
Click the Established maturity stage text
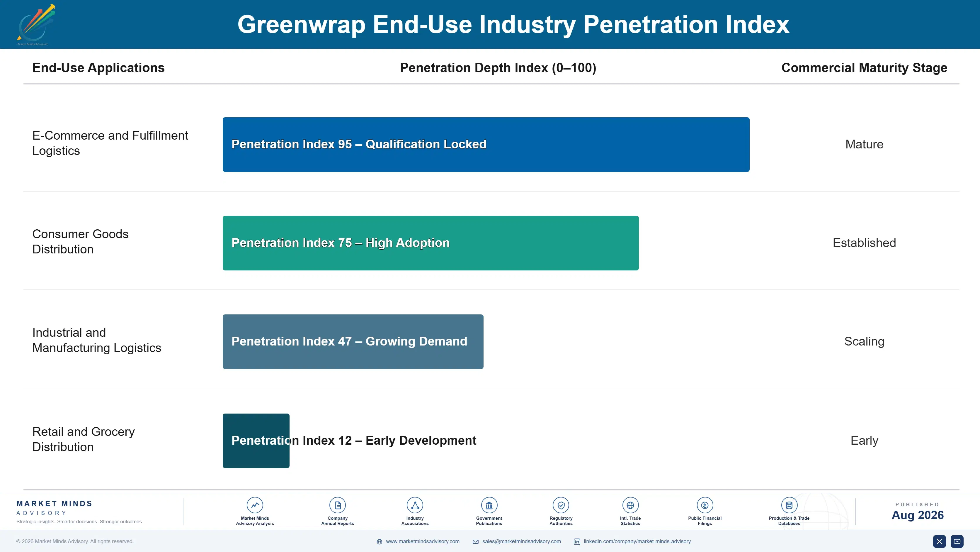864,243
